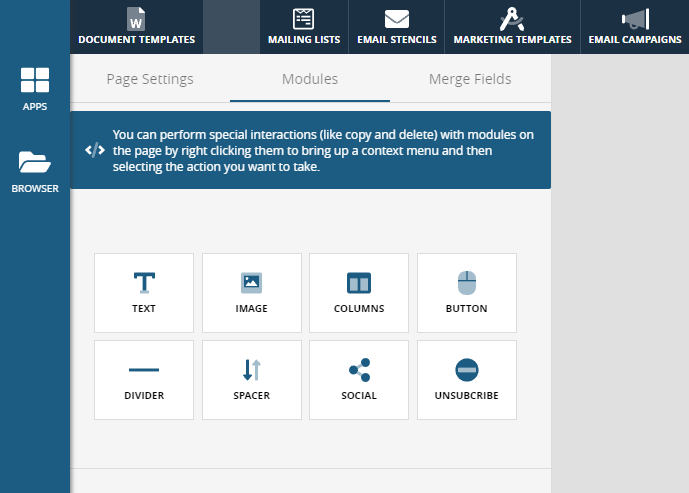Add a Spacer module
This screenshot has width=689, height=493.
251,380
